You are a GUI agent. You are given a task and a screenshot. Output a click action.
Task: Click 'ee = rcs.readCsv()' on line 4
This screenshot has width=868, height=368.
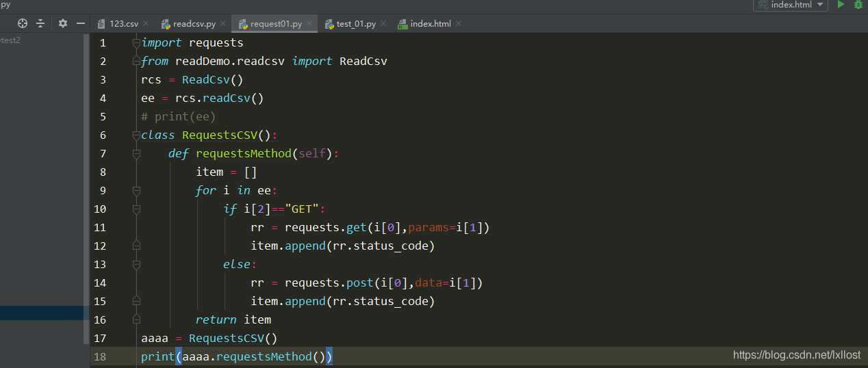pyautogui.click(x=203, y=98)
